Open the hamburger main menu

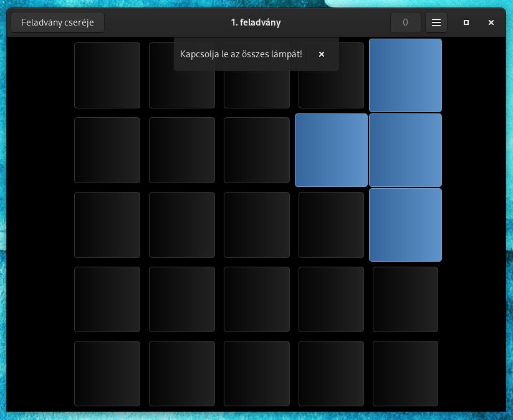click(x=436, y=22)
